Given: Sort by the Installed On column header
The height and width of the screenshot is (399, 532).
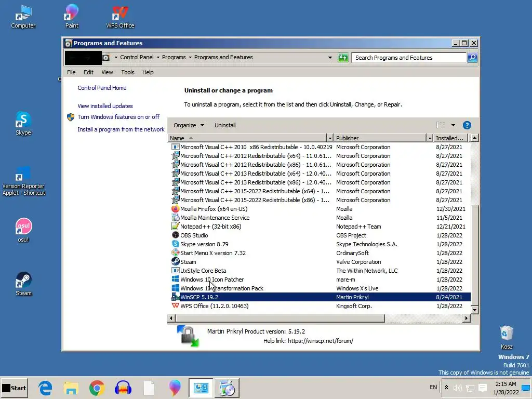Looking at the screenshot, I should click(x=449, y=138).
